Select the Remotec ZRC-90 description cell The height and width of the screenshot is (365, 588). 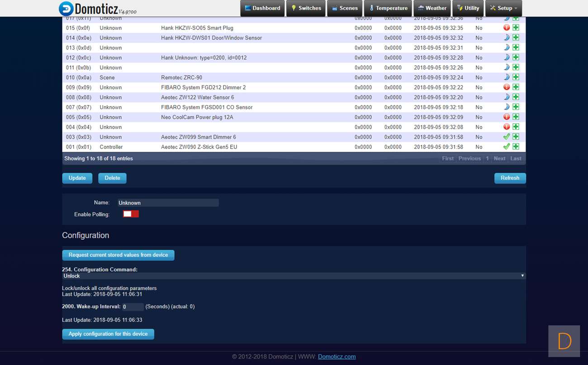(x=182, y=78)
